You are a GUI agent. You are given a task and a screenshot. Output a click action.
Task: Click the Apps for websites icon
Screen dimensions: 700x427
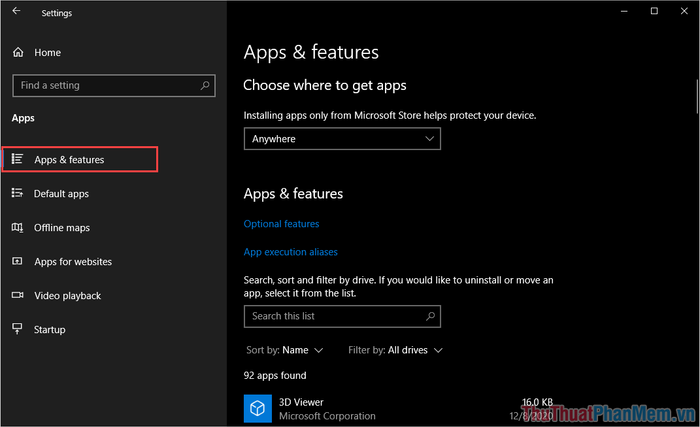pos(17,261)
